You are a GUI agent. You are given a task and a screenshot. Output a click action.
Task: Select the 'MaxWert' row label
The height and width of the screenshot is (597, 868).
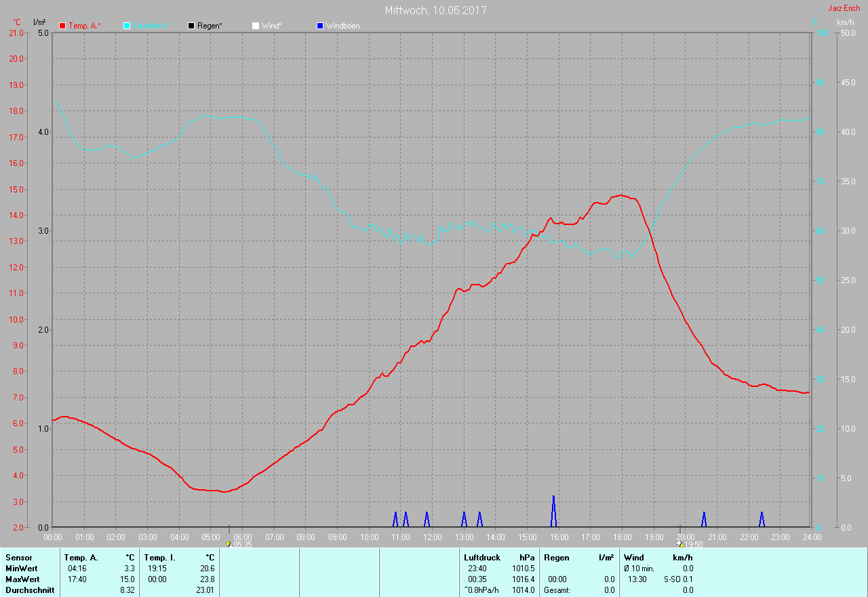click(22, 579)
